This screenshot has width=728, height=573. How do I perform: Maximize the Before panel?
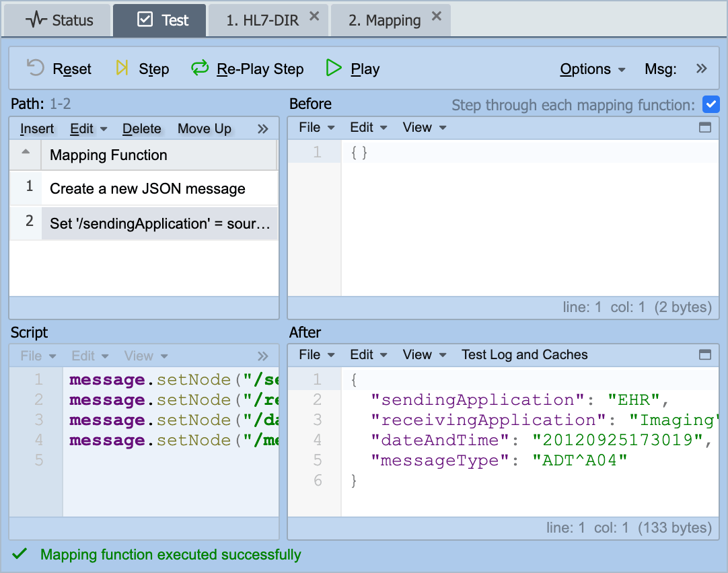click(x=704, y=127)
